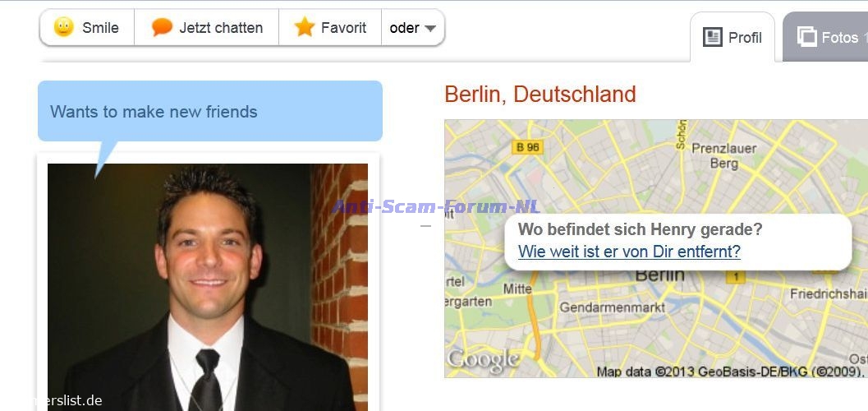The image size is (868, 411).
Task: Open the Fotos tab
Action: tap(826, 37)
